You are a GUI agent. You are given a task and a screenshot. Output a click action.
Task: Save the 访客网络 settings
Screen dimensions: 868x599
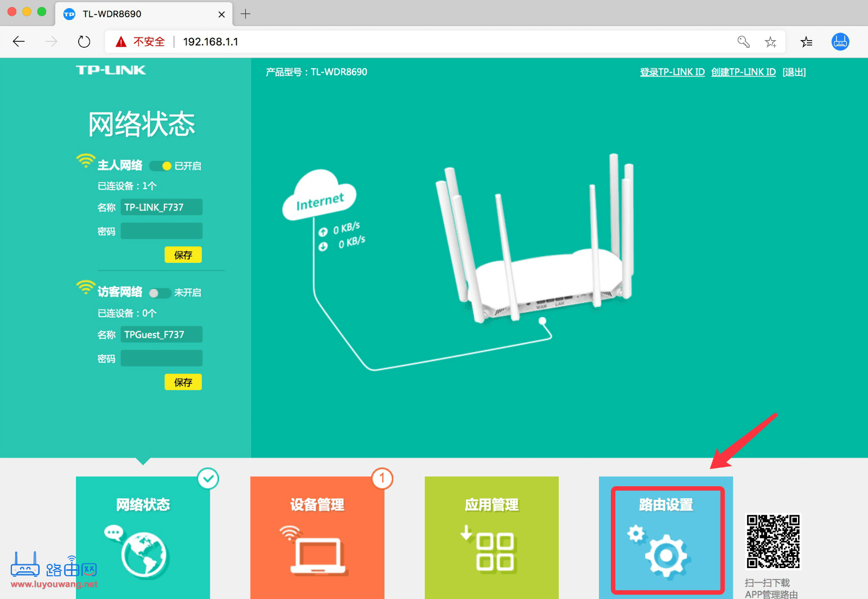click(x=183, y=382)
